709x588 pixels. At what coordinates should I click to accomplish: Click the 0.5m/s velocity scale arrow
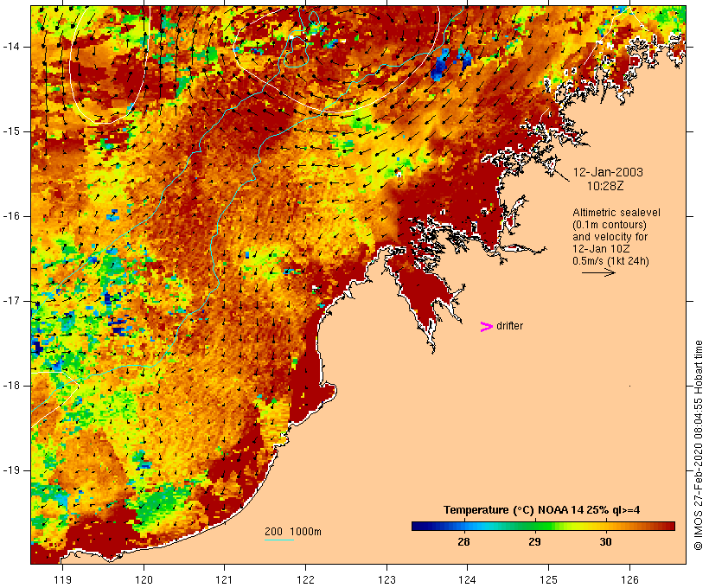click(x=598, y=272)
